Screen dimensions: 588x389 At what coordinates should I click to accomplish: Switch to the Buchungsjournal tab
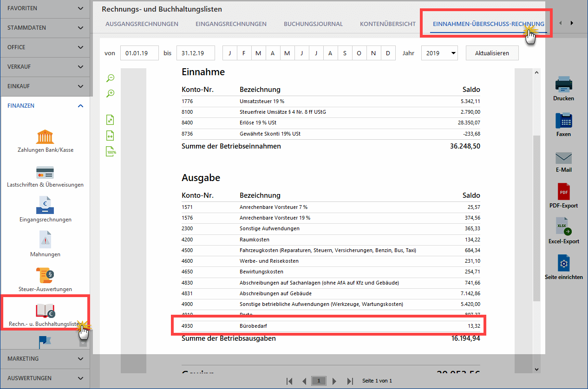[x=313, y=24]
